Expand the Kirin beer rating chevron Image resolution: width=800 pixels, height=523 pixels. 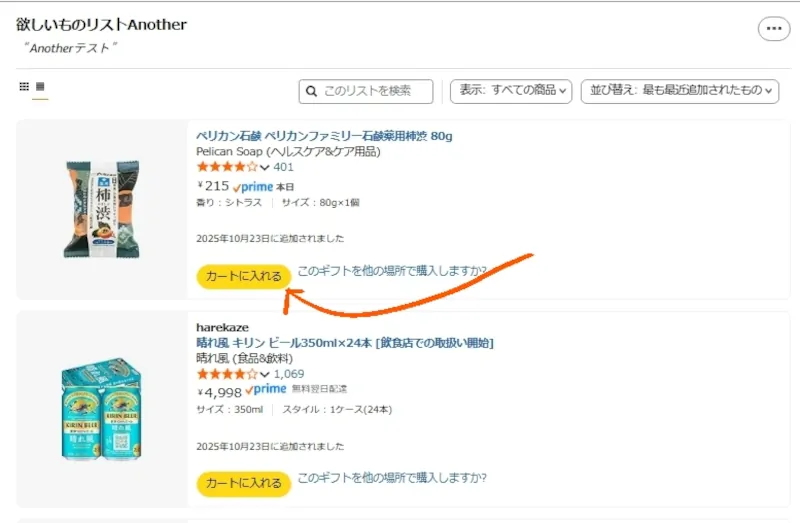265,375
